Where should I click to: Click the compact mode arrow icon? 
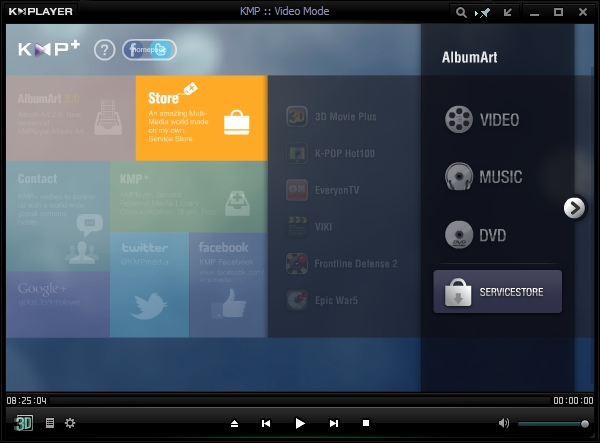tap(509, 13)
